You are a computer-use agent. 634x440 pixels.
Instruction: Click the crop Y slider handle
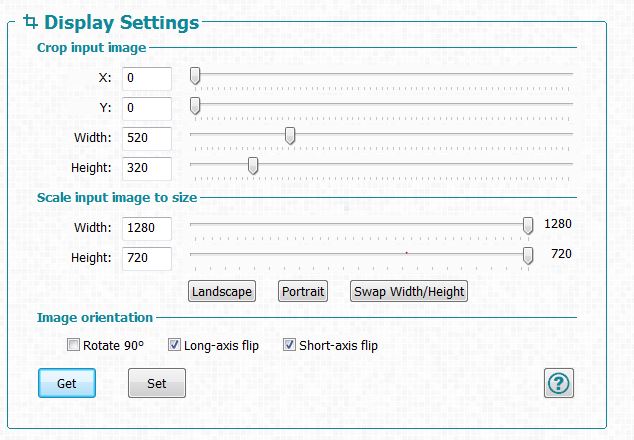point(195,106)
